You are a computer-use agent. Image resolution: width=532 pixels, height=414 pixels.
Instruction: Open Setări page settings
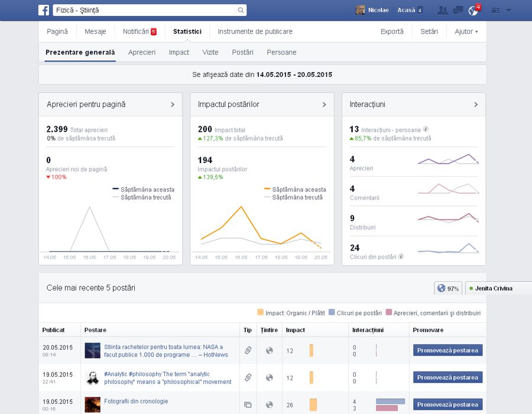429,31
